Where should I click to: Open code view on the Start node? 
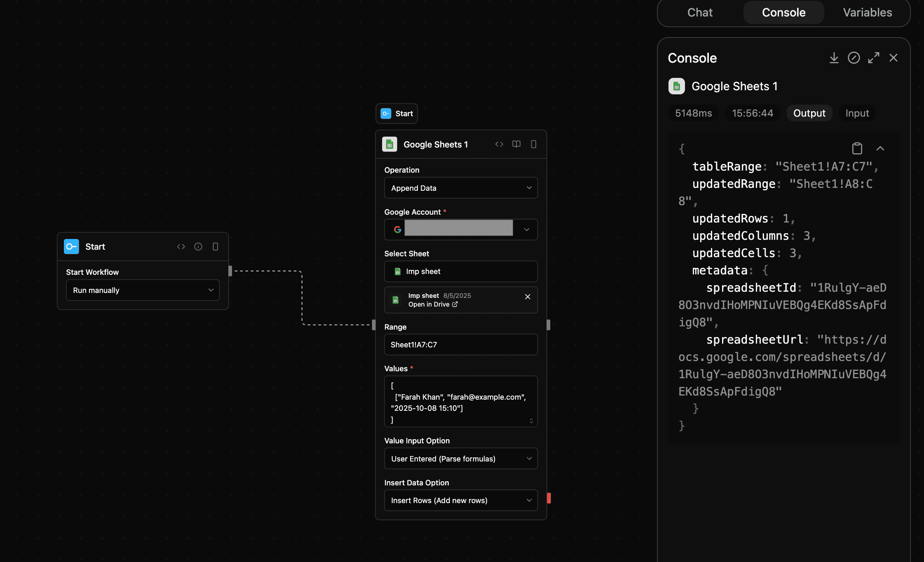tap(181, 246)
